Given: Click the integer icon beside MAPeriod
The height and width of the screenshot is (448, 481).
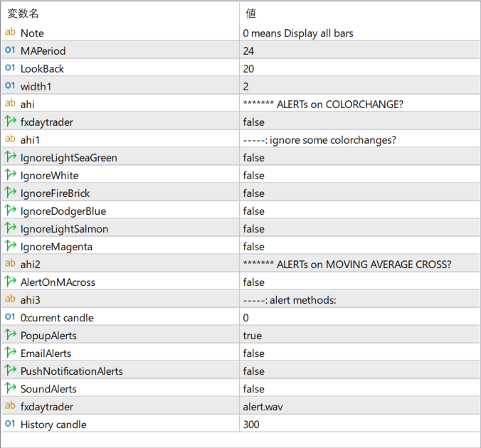Looking at the screenshot, I should point(10,50).
